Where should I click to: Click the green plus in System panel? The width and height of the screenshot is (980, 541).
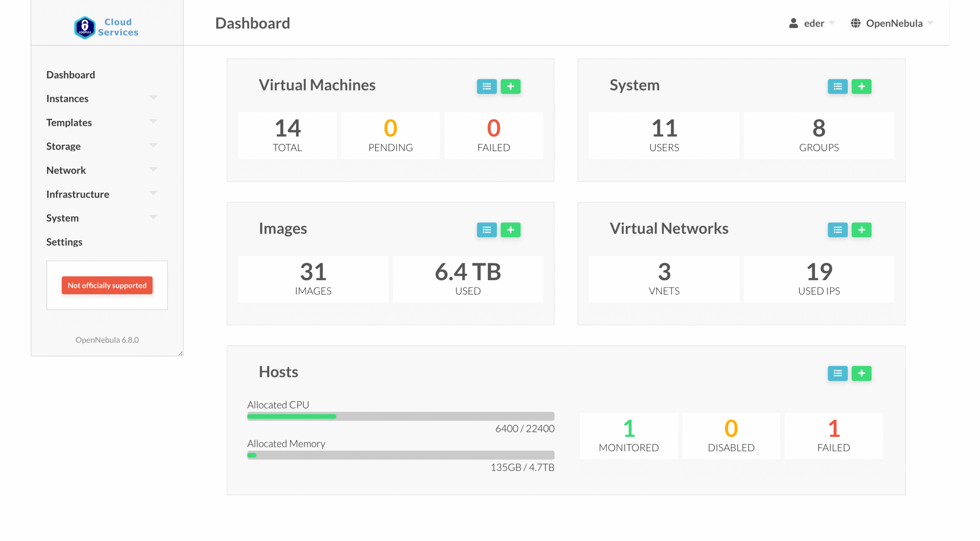click(861, 87)
